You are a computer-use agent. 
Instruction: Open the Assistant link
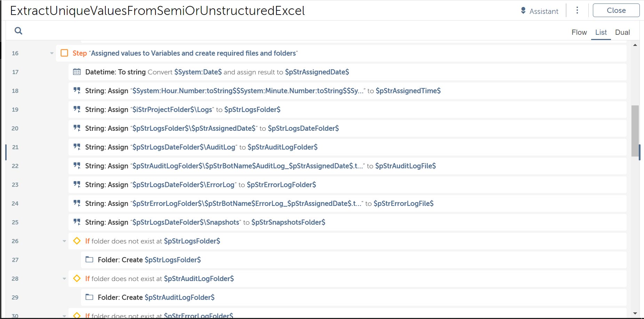[x=544, y=11]
